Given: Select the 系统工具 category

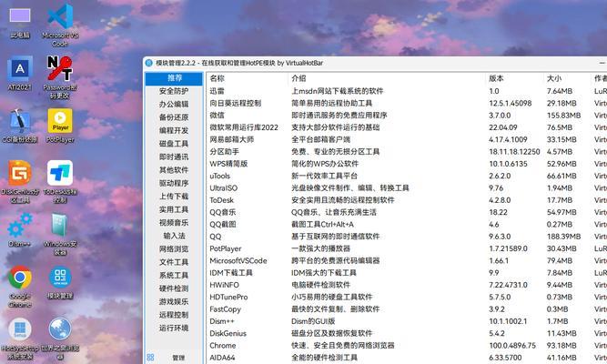Looking at the screenshot, I should pos(174,276).
